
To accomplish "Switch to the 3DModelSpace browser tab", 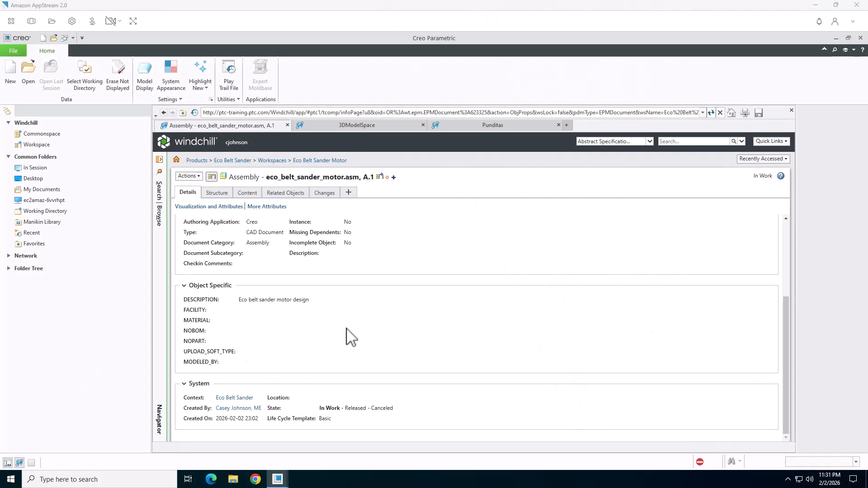I will [357, 125].
